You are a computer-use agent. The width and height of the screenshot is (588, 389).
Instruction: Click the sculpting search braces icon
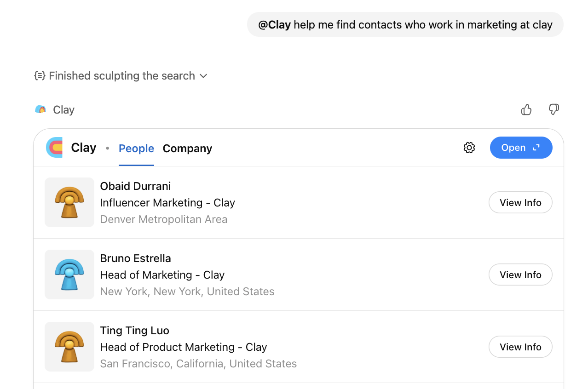[x=40, y=76]
